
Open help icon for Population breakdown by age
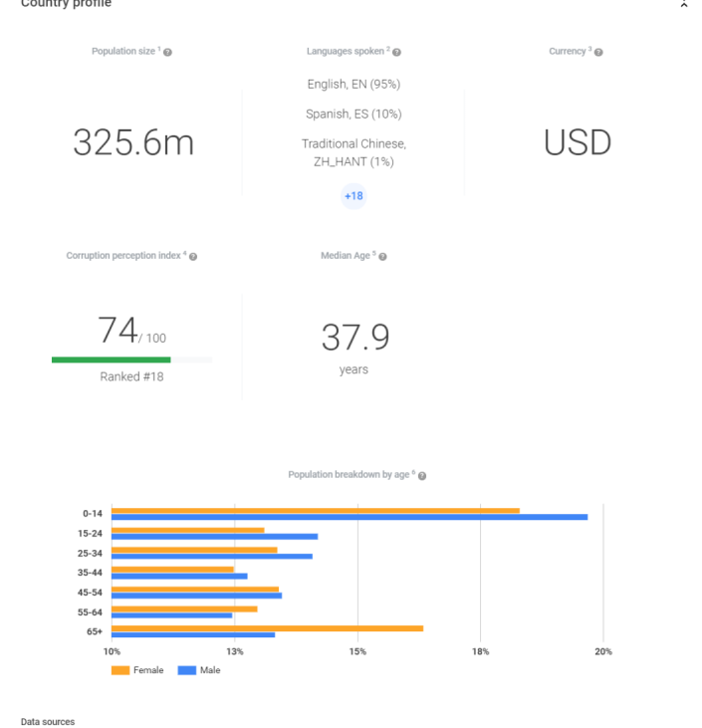coord(422,475)
